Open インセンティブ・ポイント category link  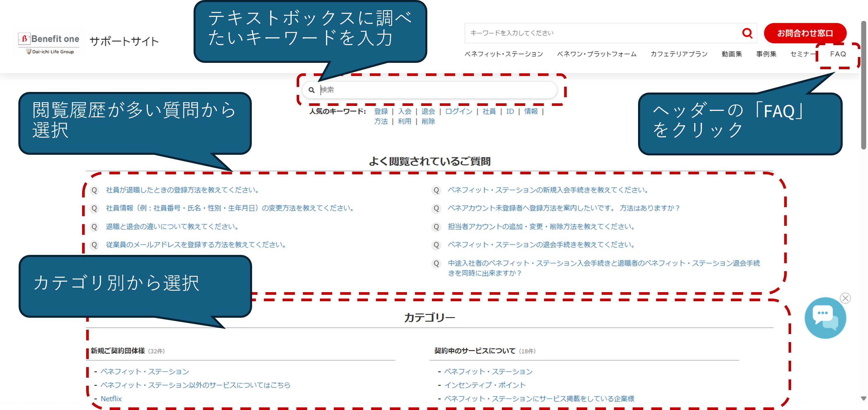pyautogui.click(x=485, y=385)
